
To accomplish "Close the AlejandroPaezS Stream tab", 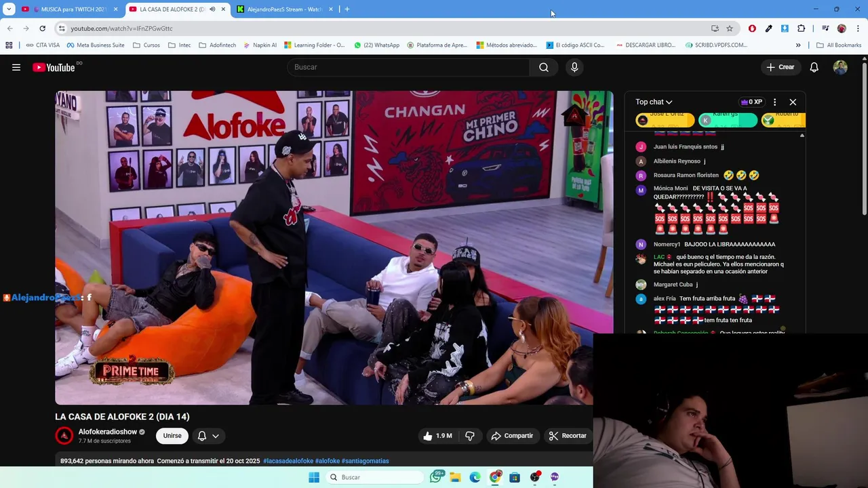I will point(331,9).
